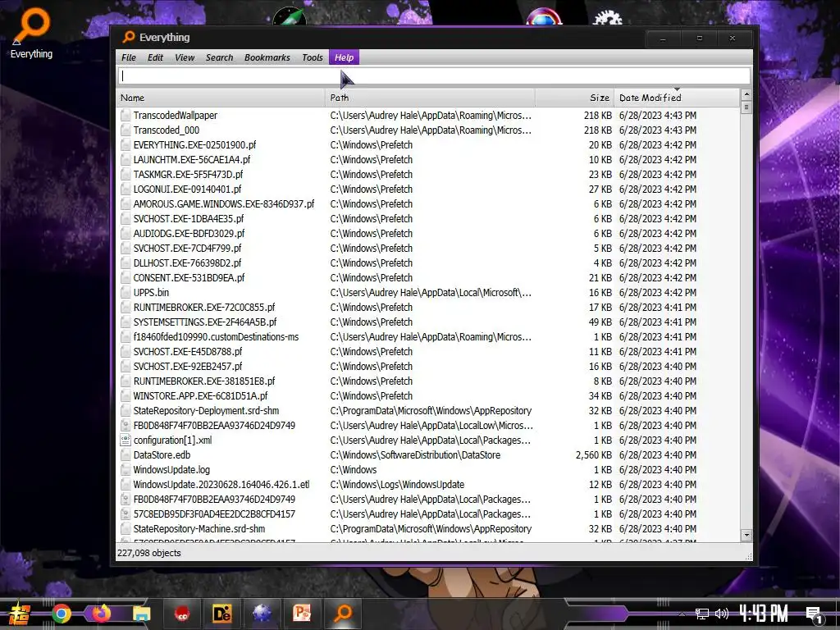The image size is (840, 630).
Task: Select 57C8EDB95DF3F0AD4EE2DC2B8CFD4157 with Local\Packages path
Action: (x=214, y=514)
